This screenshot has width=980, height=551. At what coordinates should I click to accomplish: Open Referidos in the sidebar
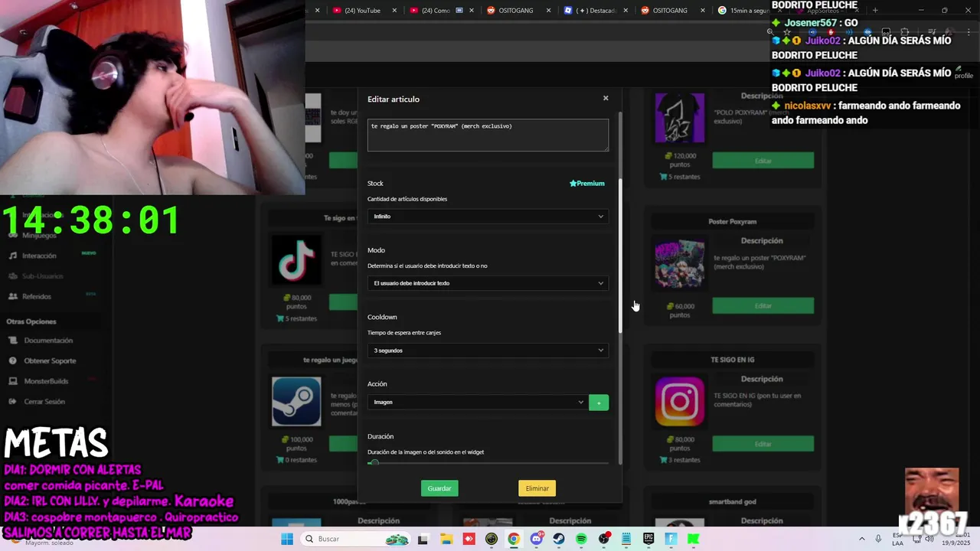click(x=37, y=296)
